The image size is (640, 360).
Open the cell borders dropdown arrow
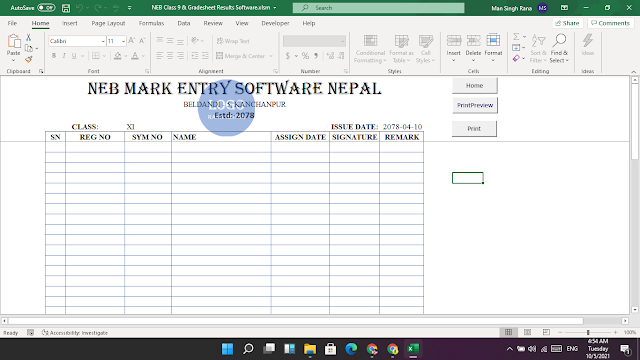[104, 56]
